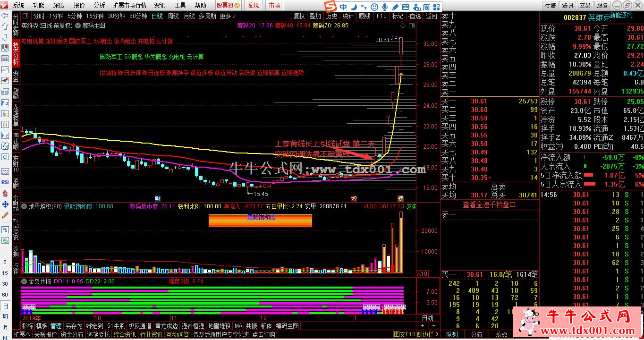
Task: Switch chart to 月线 monthly period
Action: click(189, 16)
